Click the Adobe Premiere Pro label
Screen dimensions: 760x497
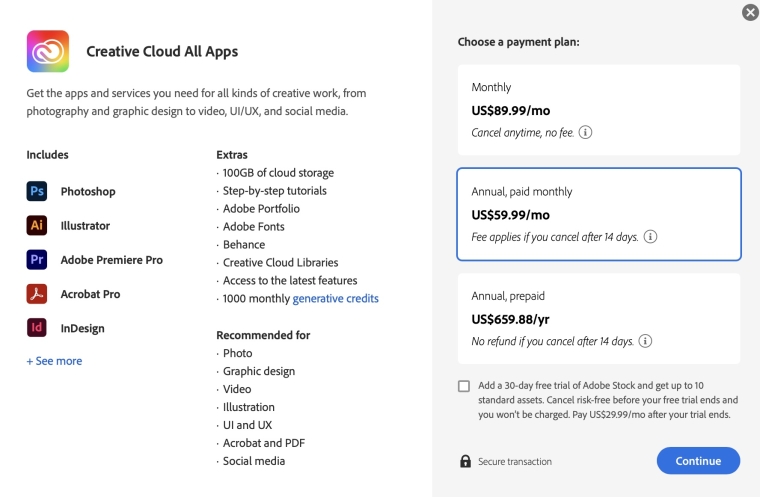[x=111, y=260]
